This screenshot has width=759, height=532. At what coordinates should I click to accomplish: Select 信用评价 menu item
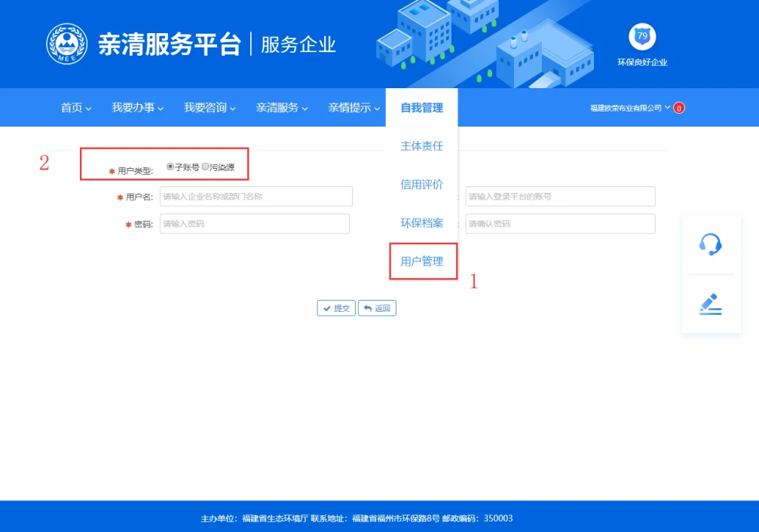422,185
